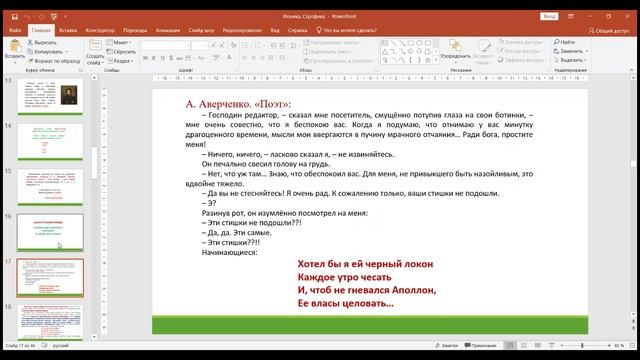
Task: Decrease font size with the small A
Action: (222, 45)
